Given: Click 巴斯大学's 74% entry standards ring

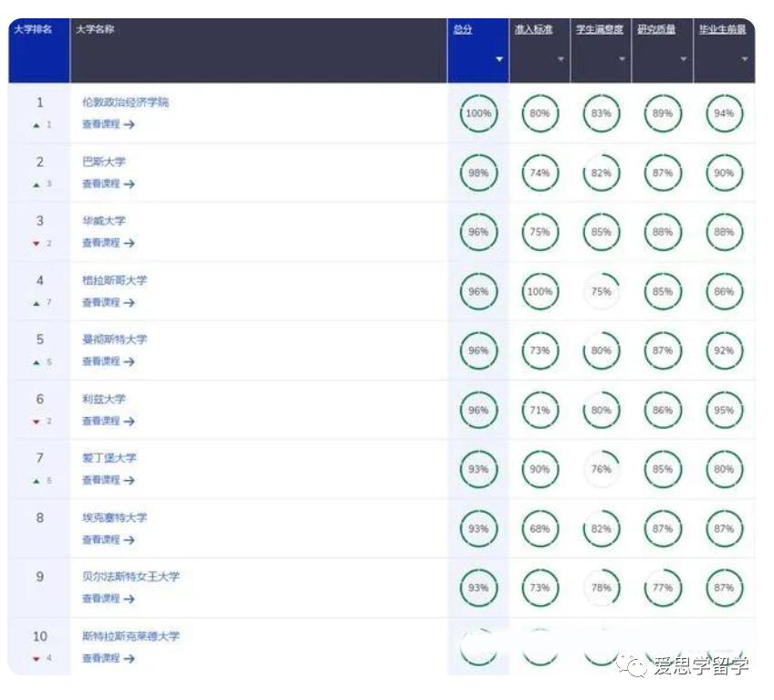Looking at the screenshot, I should click(539, 172).
